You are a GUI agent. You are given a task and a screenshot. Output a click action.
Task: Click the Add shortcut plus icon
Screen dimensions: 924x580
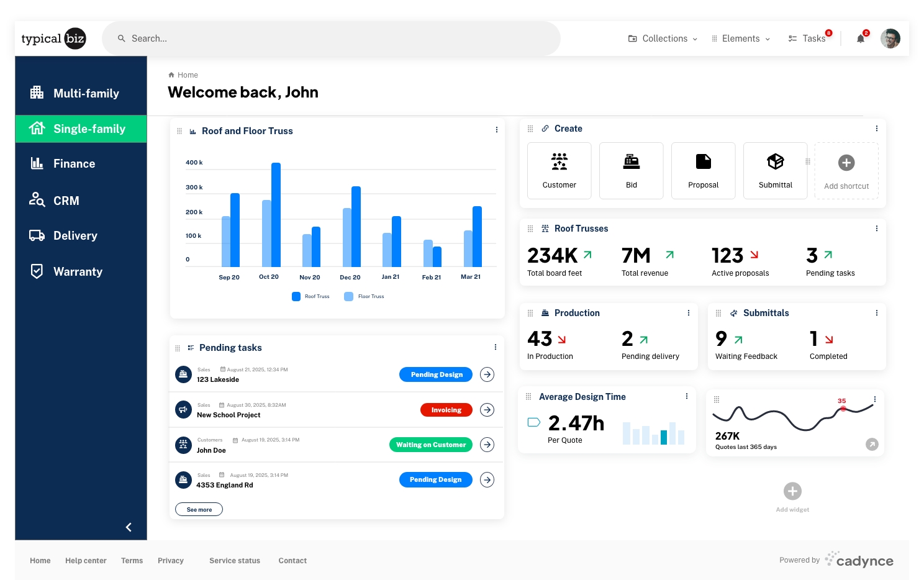[846, 163]
